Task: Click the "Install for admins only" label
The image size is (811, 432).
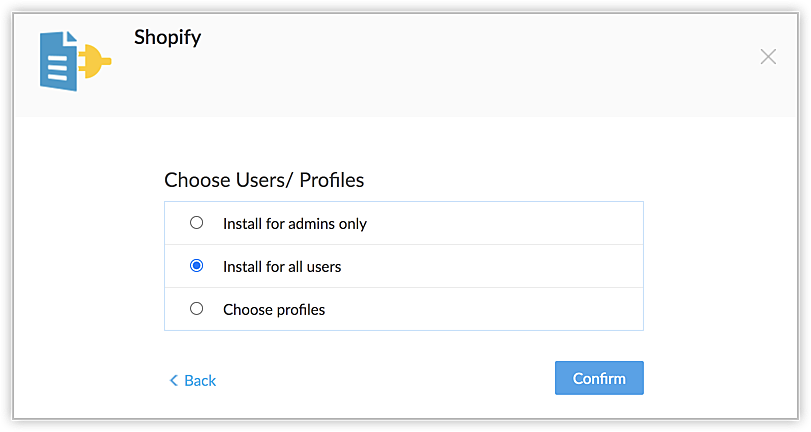Action: coord(295,224)
